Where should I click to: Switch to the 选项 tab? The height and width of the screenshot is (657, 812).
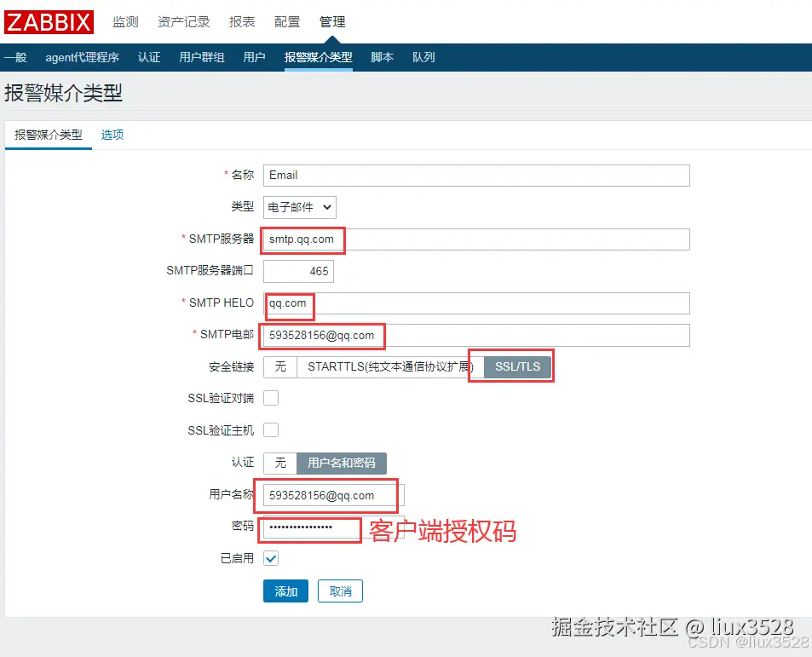[x=112, y=135]
